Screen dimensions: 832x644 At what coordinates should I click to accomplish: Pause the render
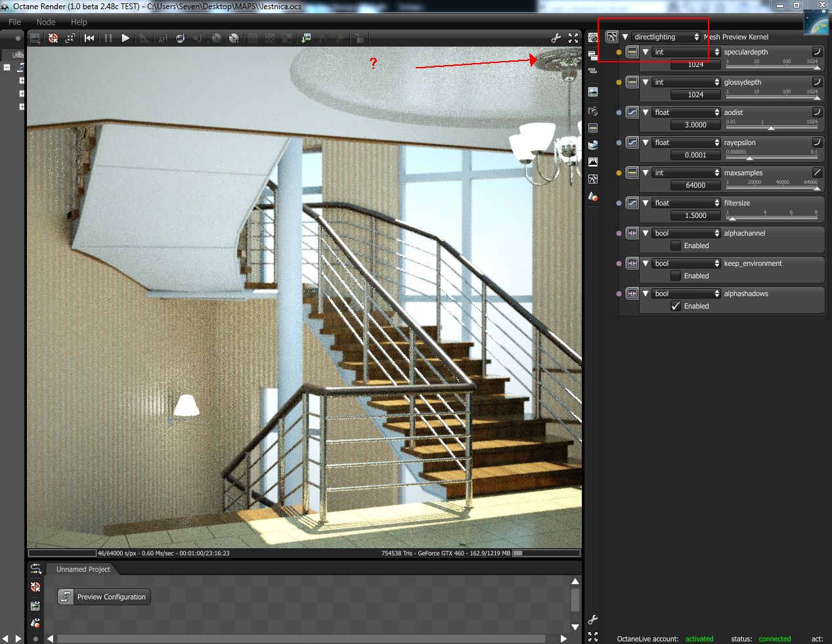click(108, 38)
